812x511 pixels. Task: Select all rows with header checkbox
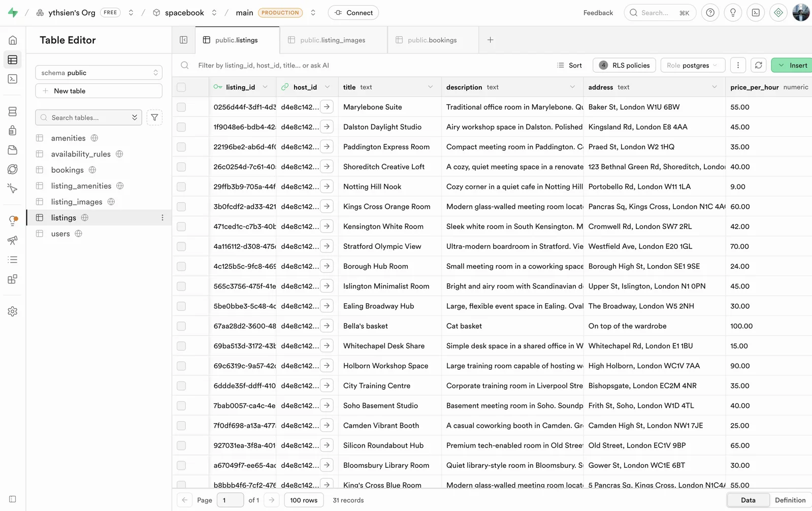tap(181, 87)
